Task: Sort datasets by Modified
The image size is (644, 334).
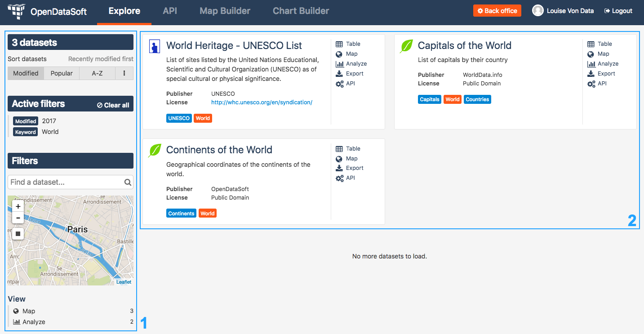Action: click(x=26, y=73)
